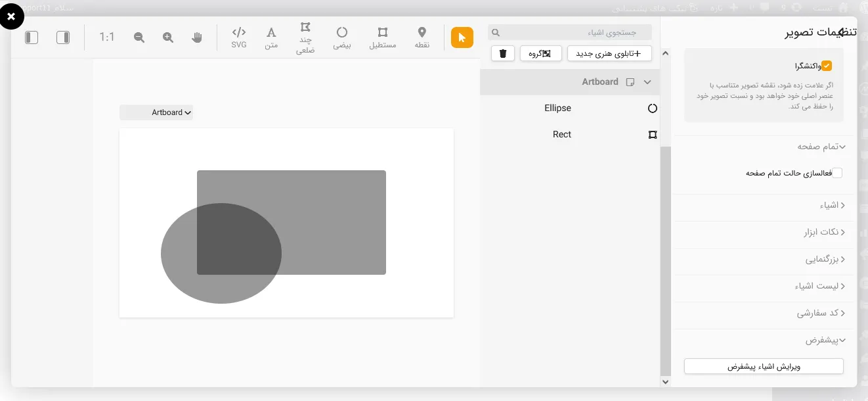This screenshot has width=868, height=401.
Task: Expand the tooltips (نکات ابزار) section
Action: (825, 233)
